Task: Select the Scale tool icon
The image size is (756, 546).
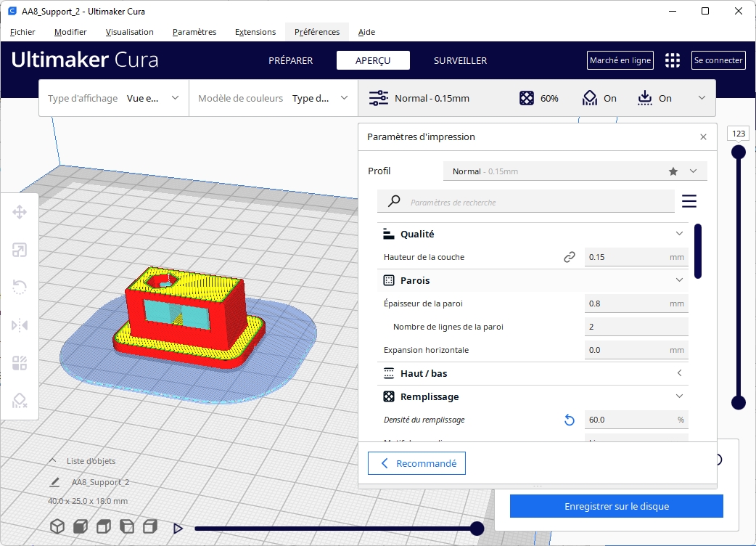Action: (20, 250)
